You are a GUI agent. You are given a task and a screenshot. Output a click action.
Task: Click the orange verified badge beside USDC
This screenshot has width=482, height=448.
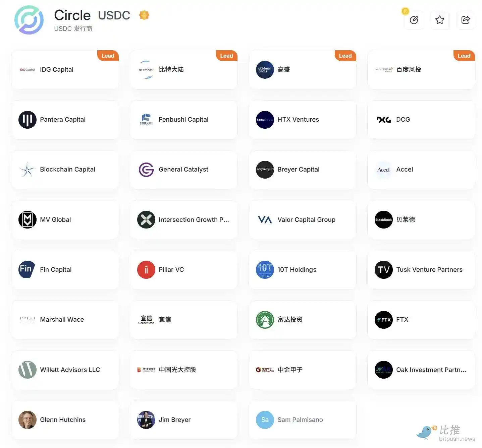pos(144,15)
